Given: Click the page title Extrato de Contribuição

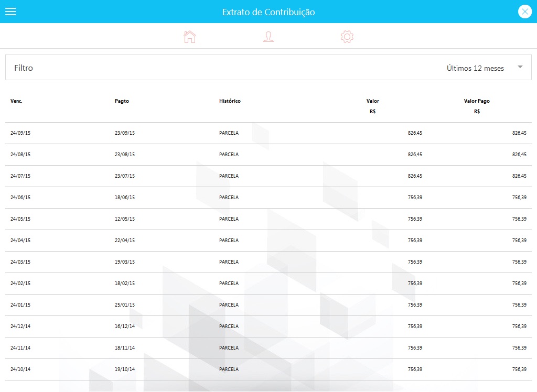Looking at the screenshot, I should (x=268, y=12).
